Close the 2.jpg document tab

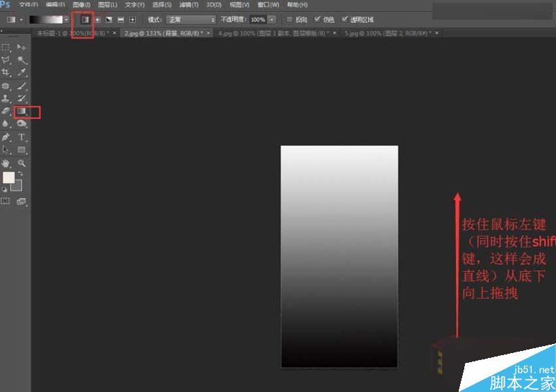point(208,33)
